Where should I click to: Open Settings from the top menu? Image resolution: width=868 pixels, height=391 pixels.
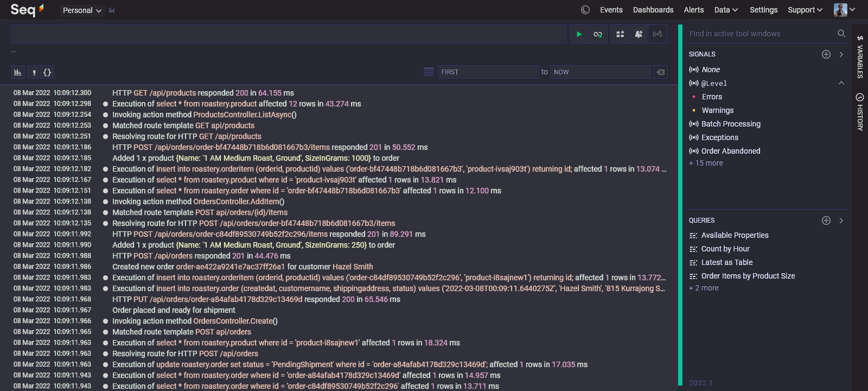click(763, 10)
